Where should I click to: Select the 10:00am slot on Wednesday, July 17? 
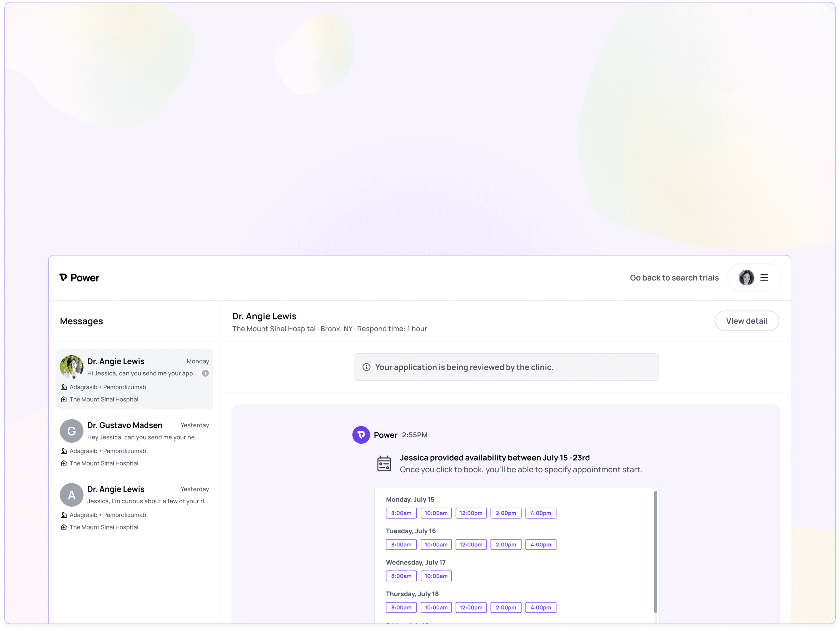coord(436,576)
